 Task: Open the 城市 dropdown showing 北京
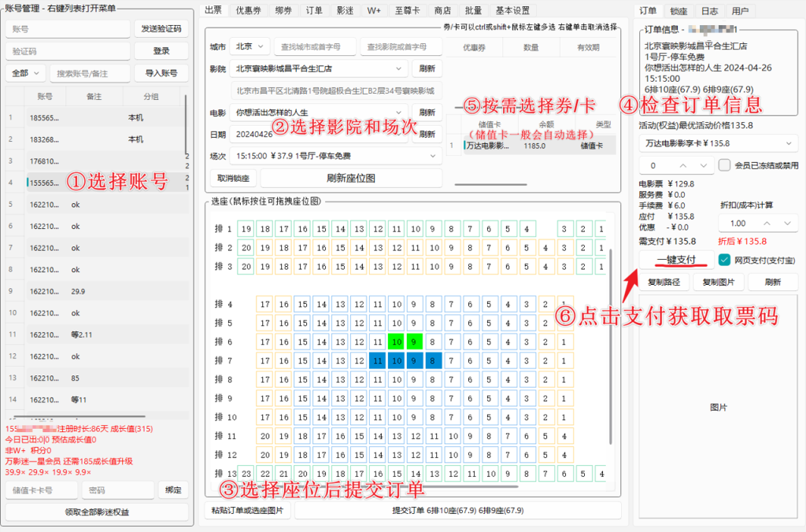tap(251, 46)
